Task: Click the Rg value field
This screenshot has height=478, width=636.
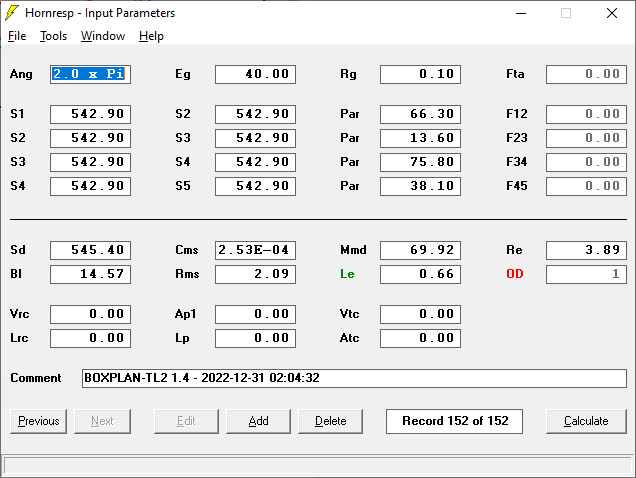Action: pos(420,74)
